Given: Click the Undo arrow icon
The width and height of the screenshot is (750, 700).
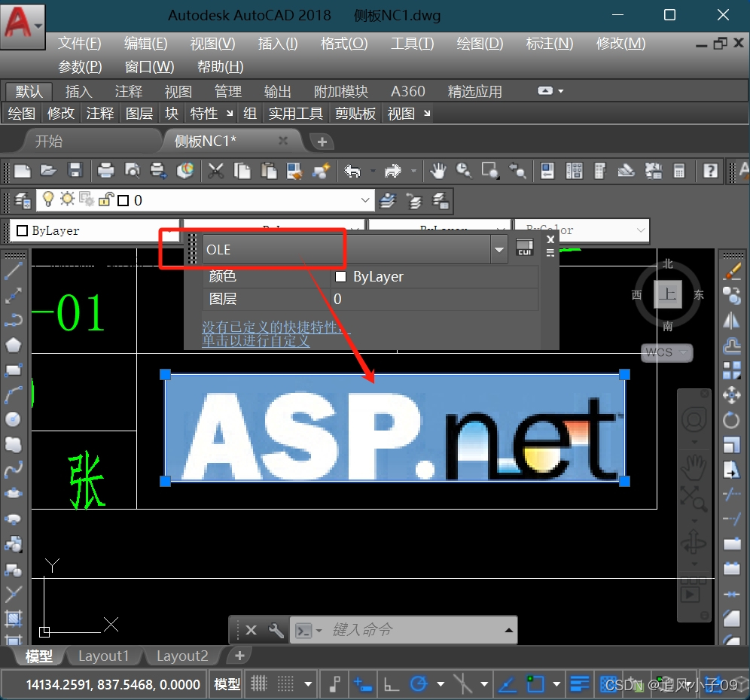Looking at the screenshot, I should pyautogui.click(x=353, y=171).
